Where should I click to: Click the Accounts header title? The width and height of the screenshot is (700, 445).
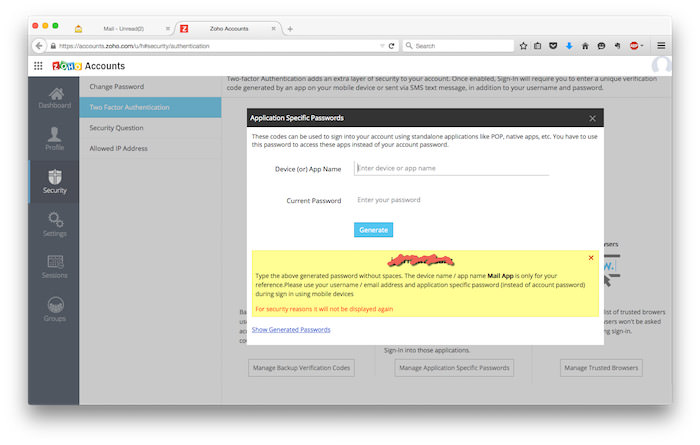(105, 66)
